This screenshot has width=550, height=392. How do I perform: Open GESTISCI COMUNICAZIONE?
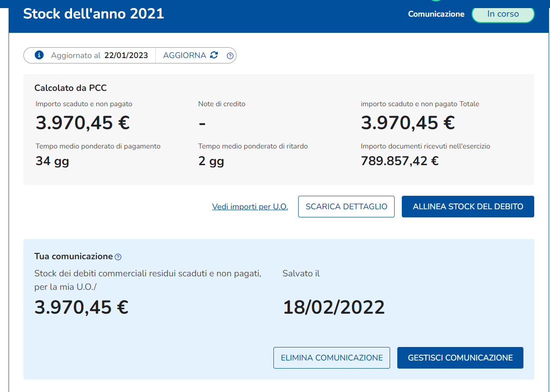click(460, 358)
